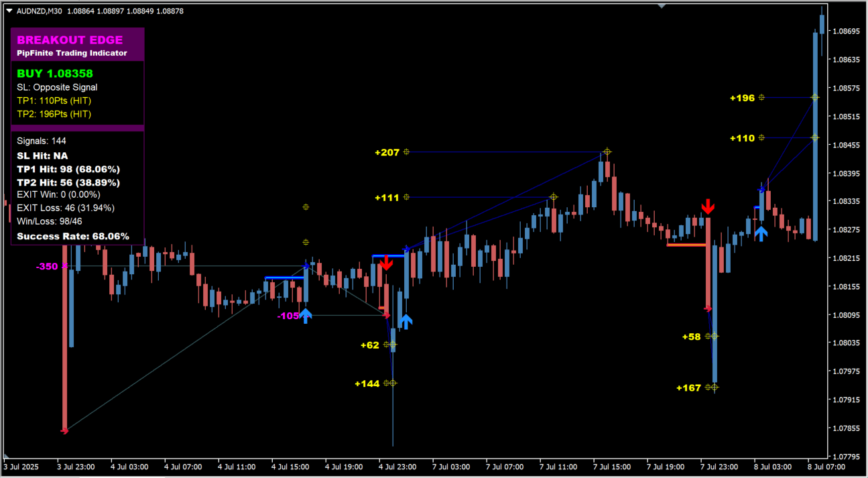Click the Success Rate: 68.06% line
Viewport: 868px width, 478px height.
coord(73,236)
